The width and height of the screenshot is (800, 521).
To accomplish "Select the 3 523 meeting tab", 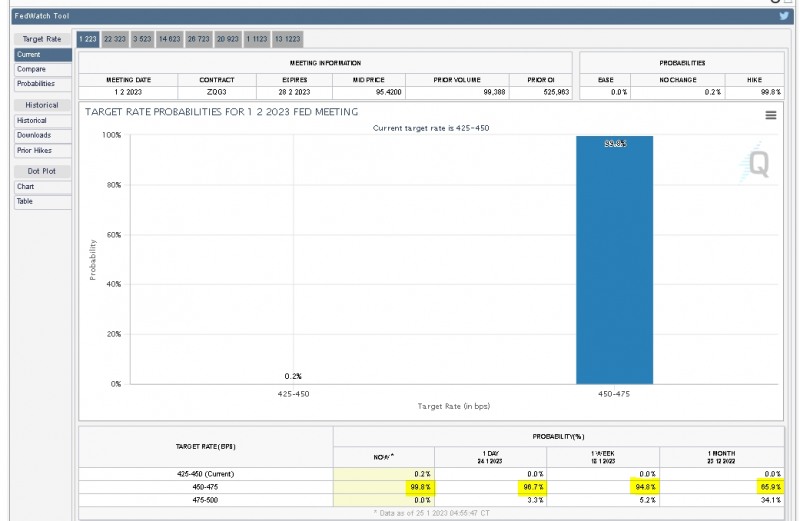I will pos(142,39).
